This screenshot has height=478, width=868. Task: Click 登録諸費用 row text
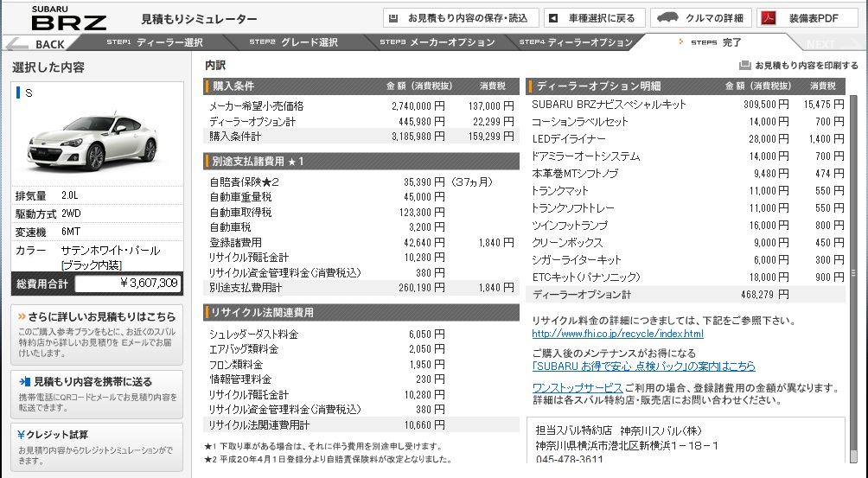click(235, 243)
